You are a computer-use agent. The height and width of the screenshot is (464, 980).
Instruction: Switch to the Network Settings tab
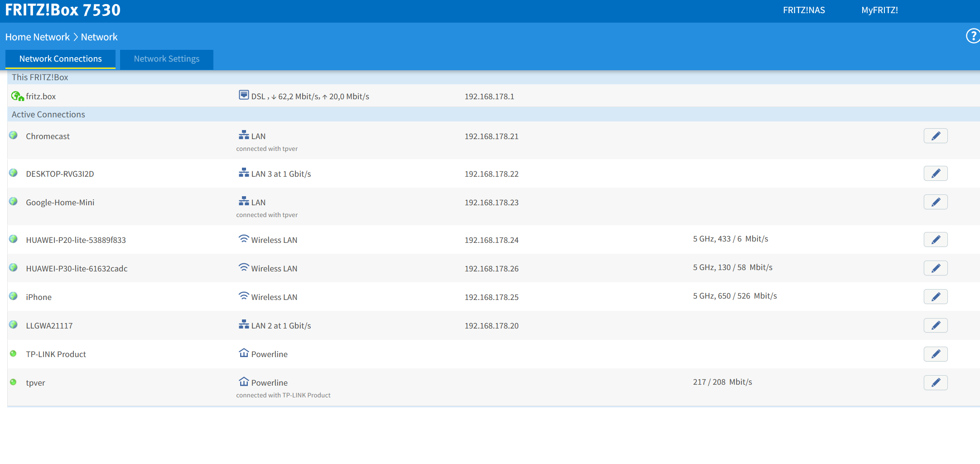[x=166, y=59]
